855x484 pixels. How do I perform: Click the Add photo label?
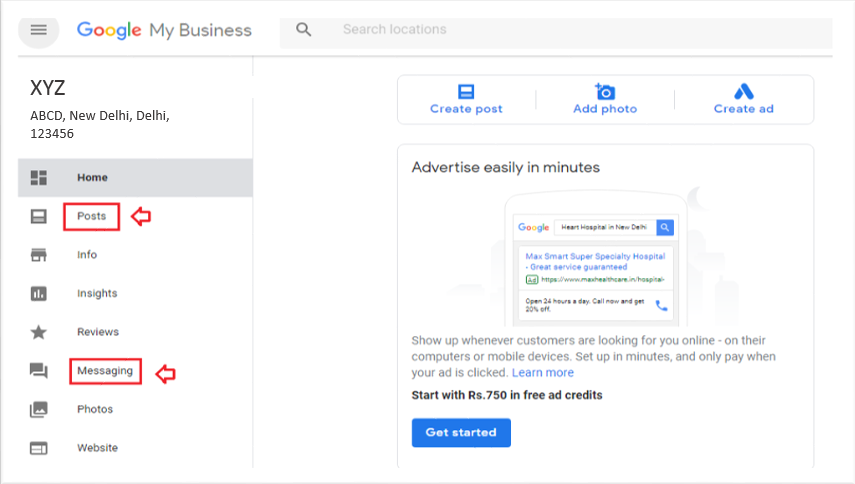[x=605, y=109]
